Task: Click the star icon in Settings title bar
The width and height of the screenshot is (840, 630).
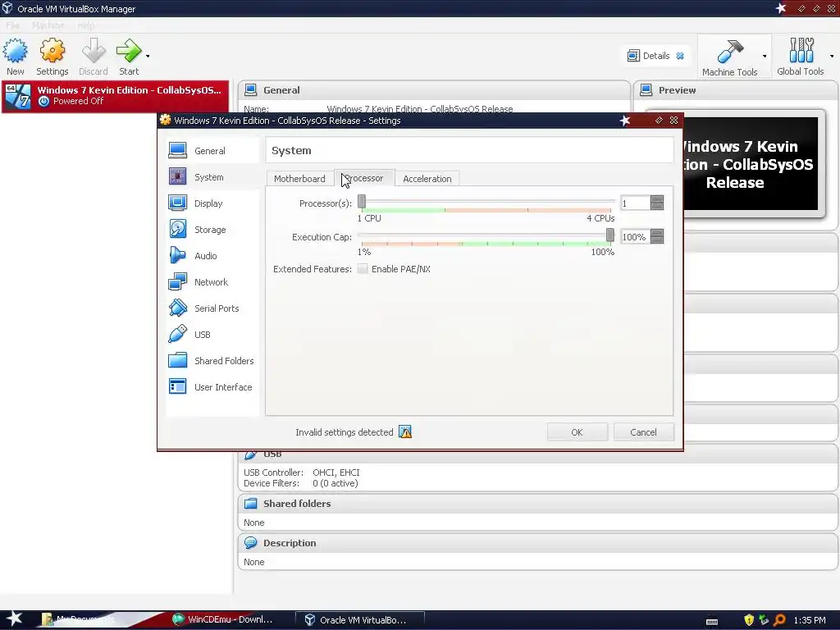Action: tap(624, 121)
